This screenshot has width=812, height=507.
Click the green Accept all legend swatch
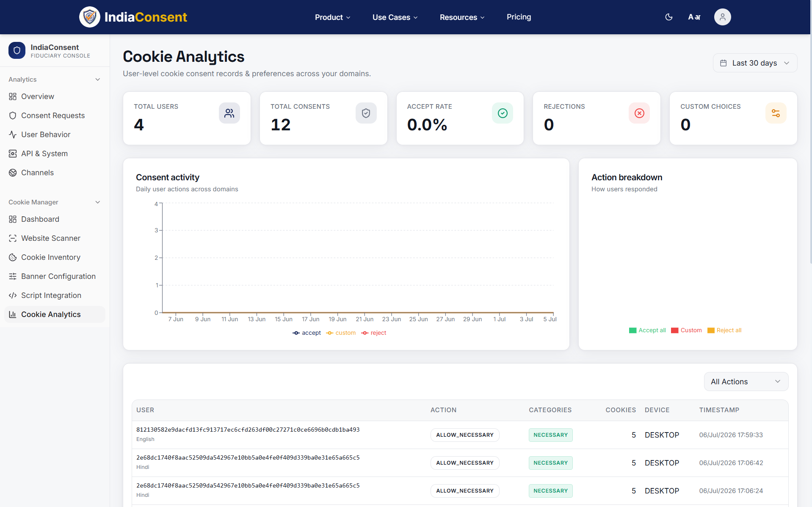tap(632, 331)
